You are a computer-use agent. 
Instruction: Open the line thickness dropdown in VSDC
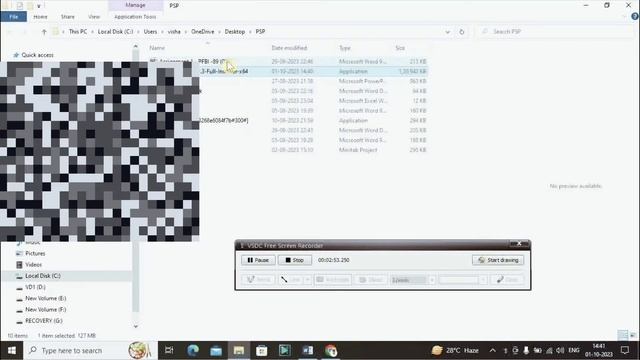(432, 280)
